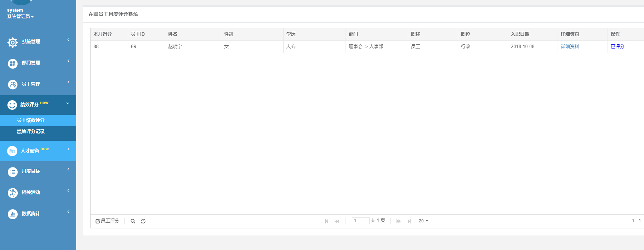This screenshot has width=644, height=250.
Task: Click the search magnifier icon in grid footer
Action: [133, 221]
